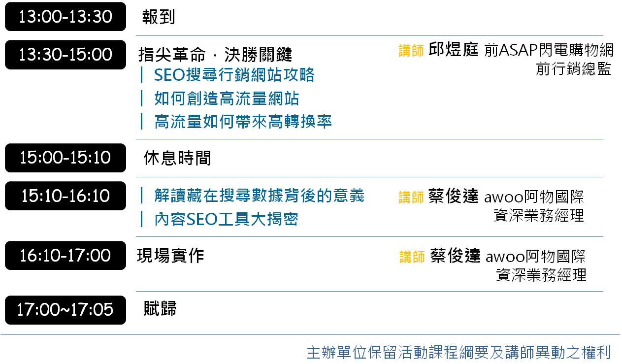Select the 17:00~17:05 time badge

point(65,310)
